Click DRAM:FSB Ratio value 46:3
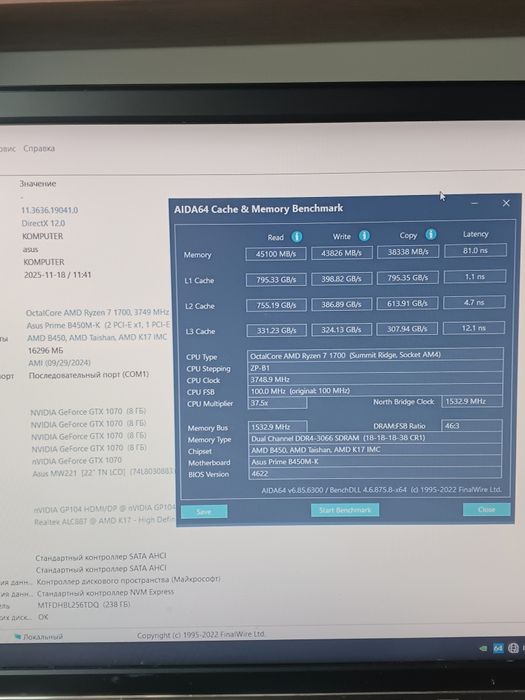The image size is (525, 700). (x=471, y=425)
